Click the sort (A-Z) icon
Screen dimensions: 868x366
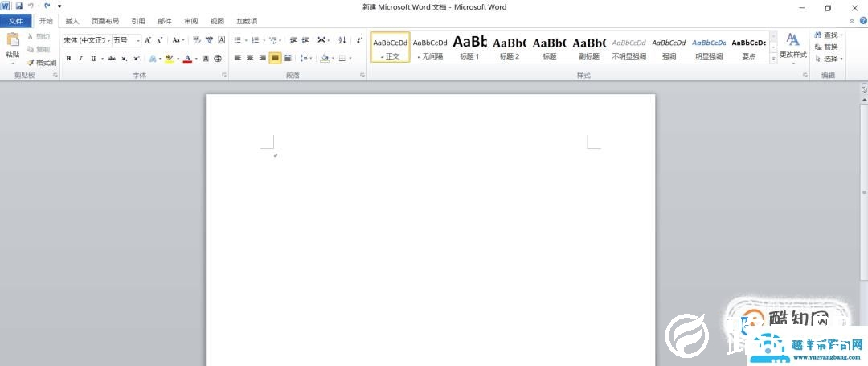coord(342,40)
